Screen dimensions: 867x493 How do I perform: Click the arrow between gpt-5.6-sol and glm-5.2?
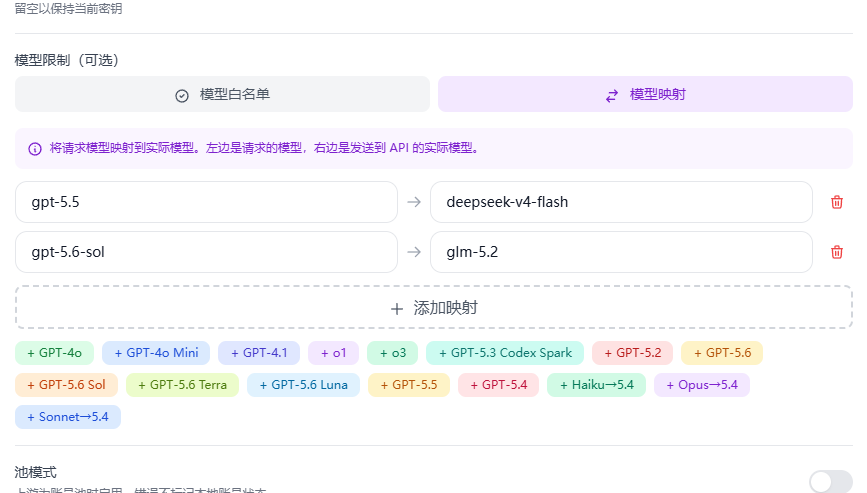pos(414,252)
